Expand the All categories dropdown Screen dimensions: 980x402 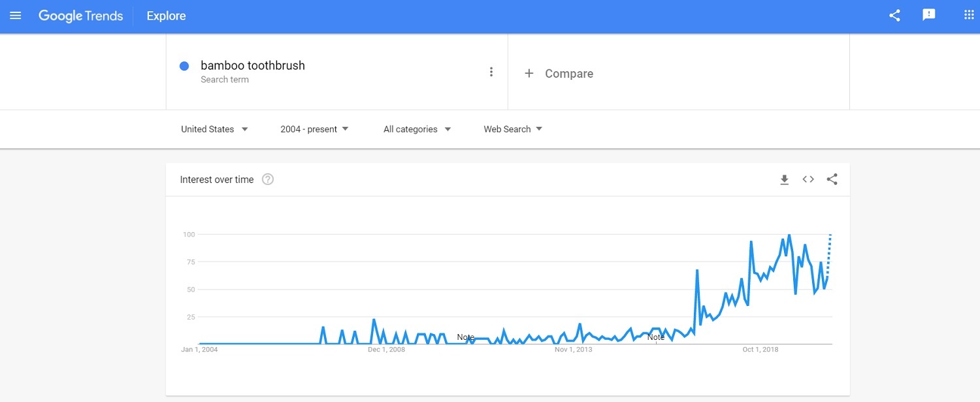pos(417,129)
